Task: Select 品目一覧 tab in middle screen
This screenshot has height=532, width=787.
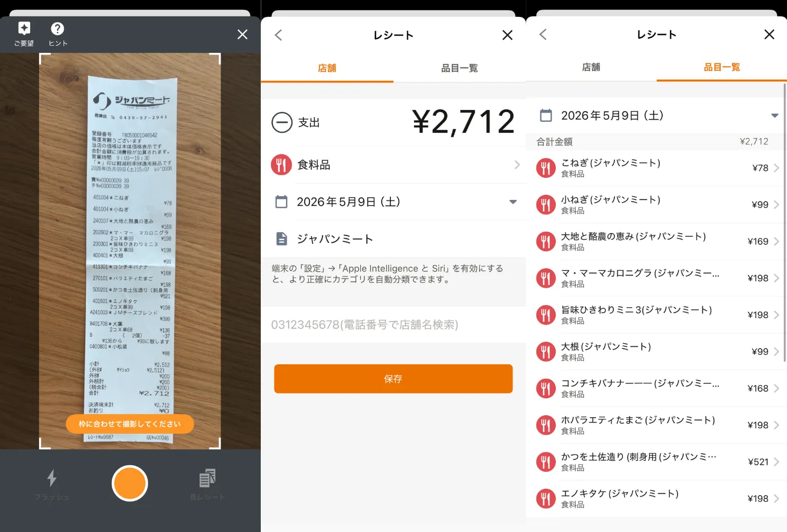Action: click(x=460, y=68)
